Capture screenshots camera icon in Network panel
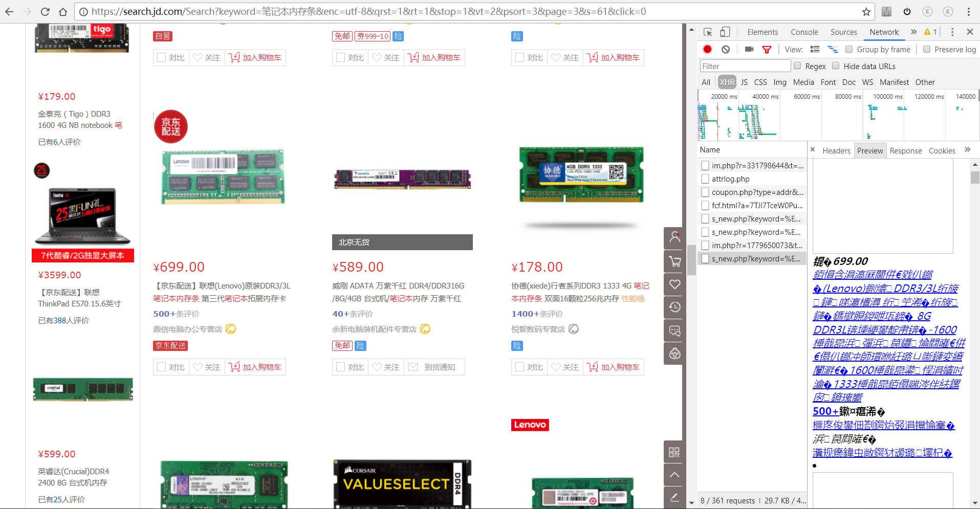The height and width of the screenshot is (509, 980). pyautogui.click(x=749, y=49)
